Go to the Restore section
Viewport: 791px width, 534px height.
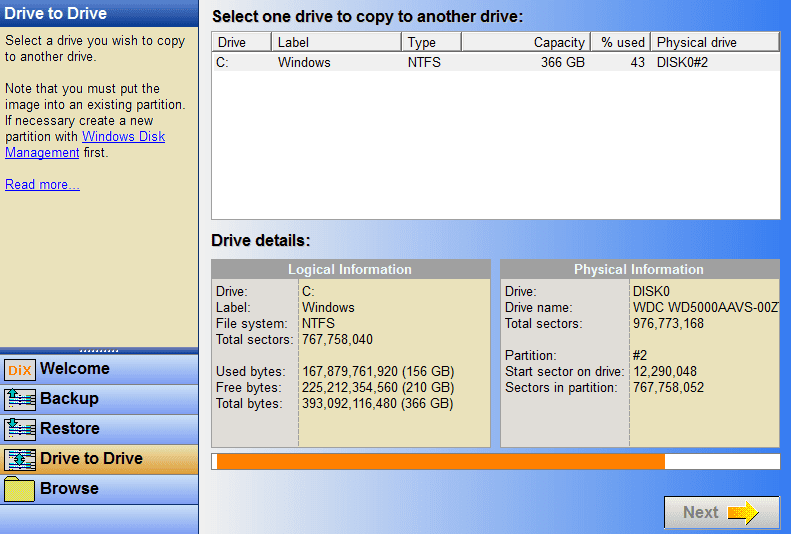coord(70,429)
